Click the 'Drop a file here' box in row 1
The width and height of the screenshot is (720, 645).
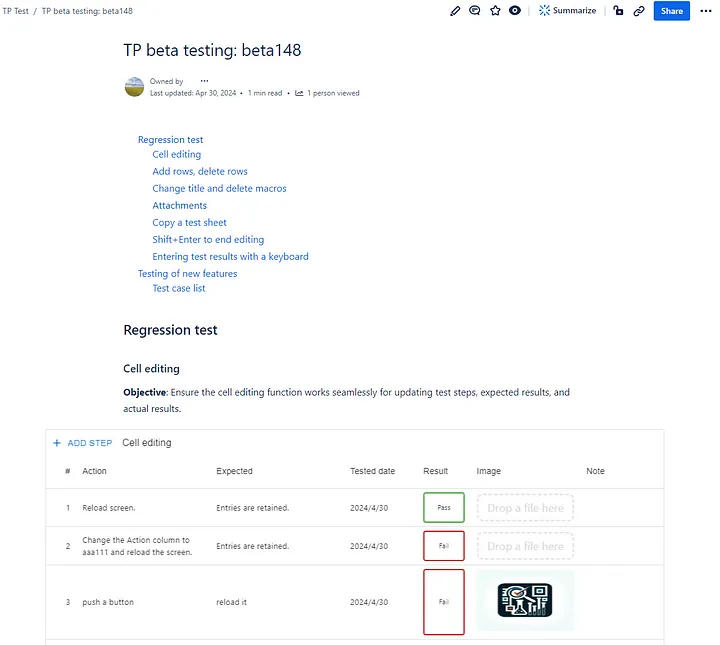[525, 508]
